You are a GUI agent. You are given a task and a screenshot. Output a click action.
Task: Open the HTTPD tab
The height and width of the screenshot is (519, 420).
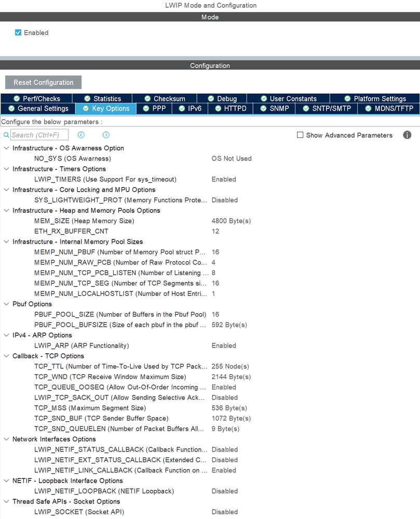coord(231,109)
